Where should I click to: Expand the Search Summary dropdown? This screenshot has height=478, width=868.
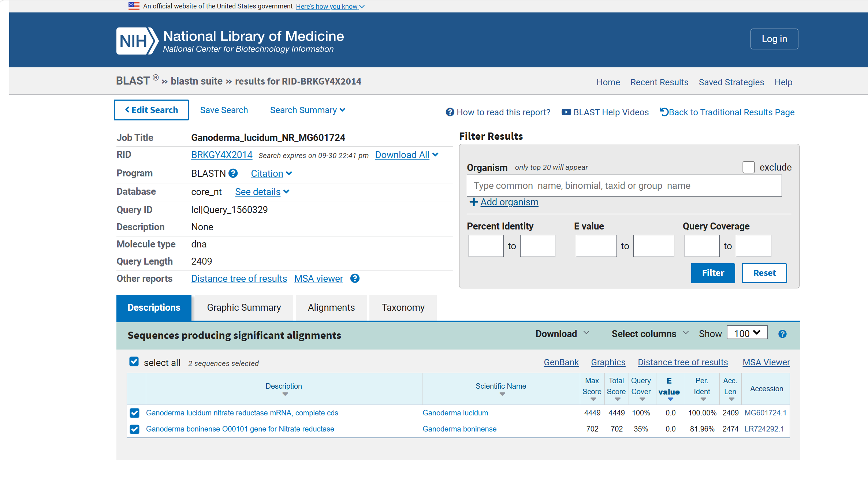click(x=308, y=110)
